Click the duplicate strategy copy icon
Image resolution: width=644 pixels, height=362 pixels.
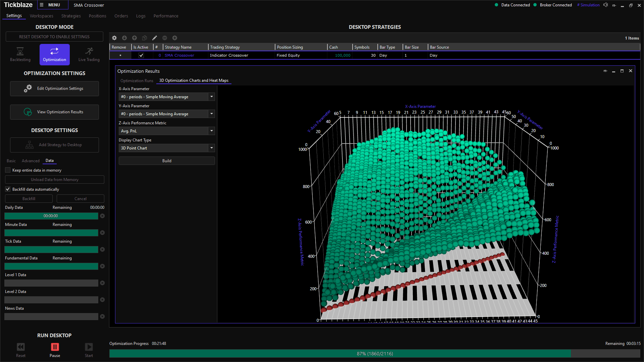(x=145, y=38)
